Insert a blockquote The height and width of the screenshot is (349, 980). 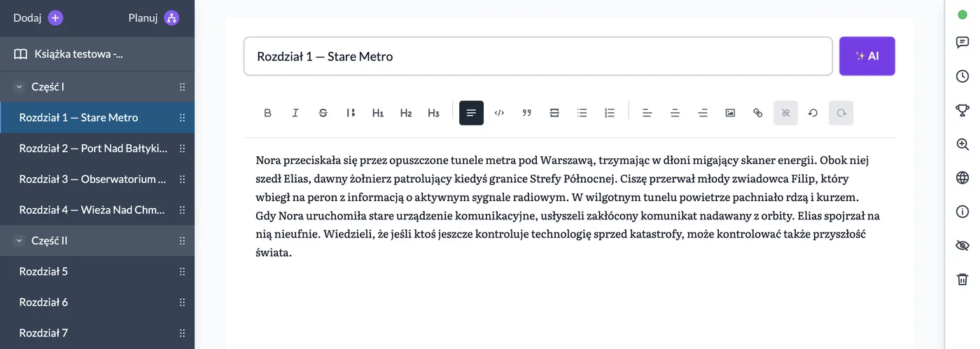click(x=526, y=113)
